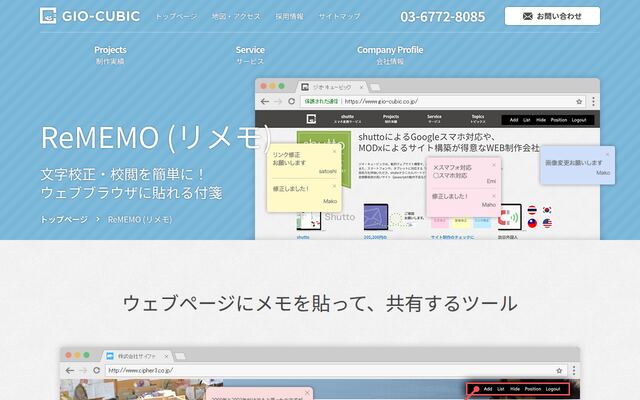Open the 採用情報 nav link
Image resolution: width=640 pixels, height=400 pixels.
click(x=289, y=16)
